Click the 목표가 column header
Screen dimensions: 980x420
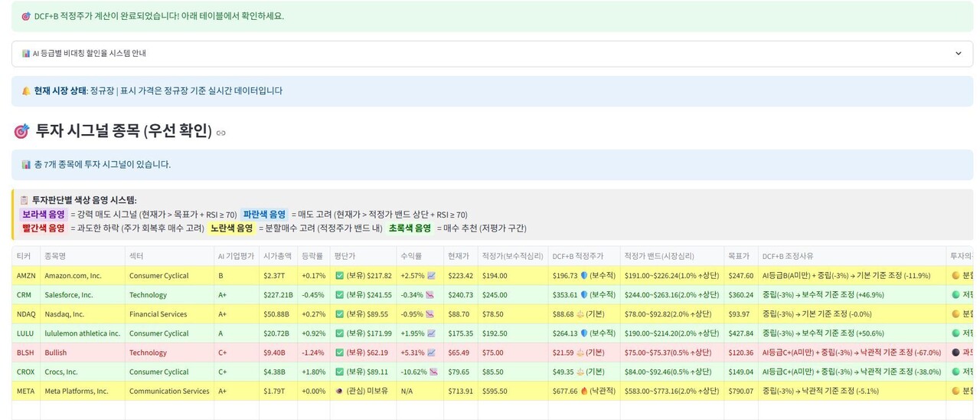tap(739, 257)
